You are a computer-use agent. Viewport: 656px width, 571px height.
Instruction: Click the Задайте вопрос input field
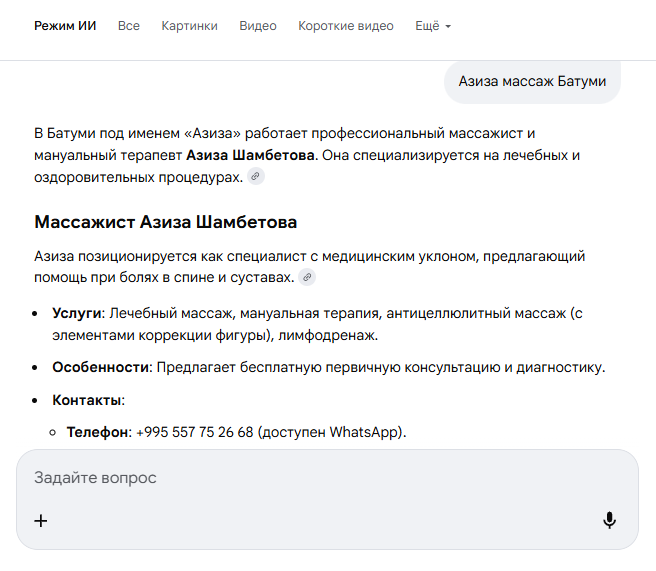pyautogui.click(x=300, y=478)
